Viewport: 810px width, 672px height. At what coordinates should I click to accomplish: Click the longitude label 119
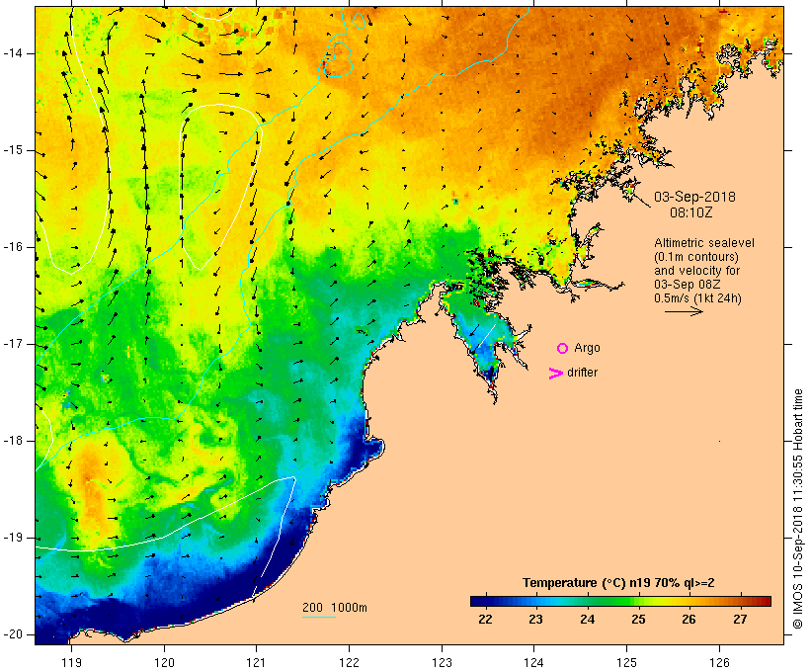click(71, 662)
